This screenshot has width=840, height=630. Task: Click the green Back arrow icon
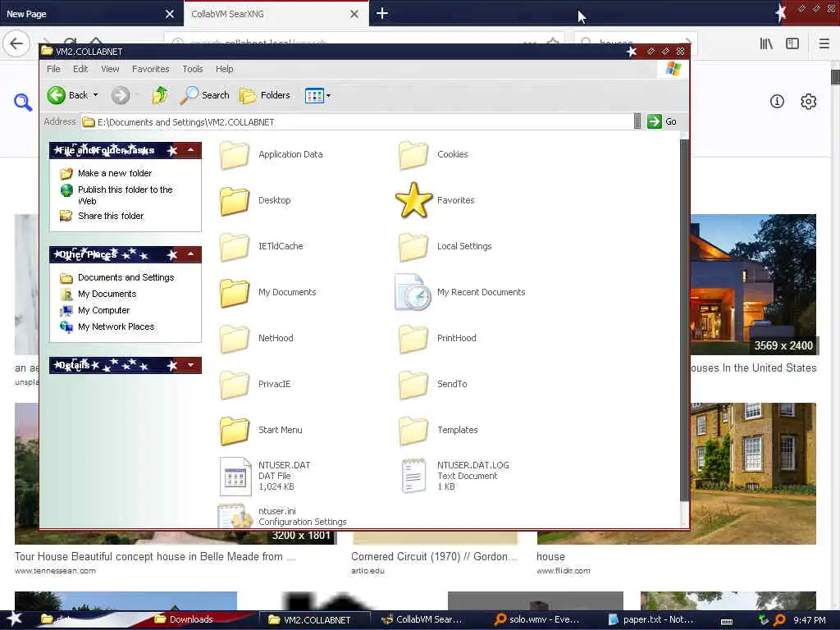pos(57,95)
